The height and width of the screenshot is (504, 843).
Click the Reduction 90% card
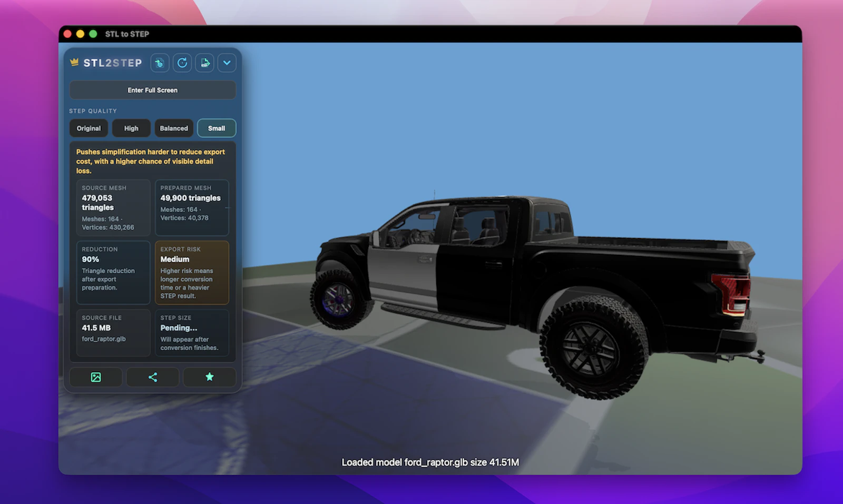tap(113, 272)
